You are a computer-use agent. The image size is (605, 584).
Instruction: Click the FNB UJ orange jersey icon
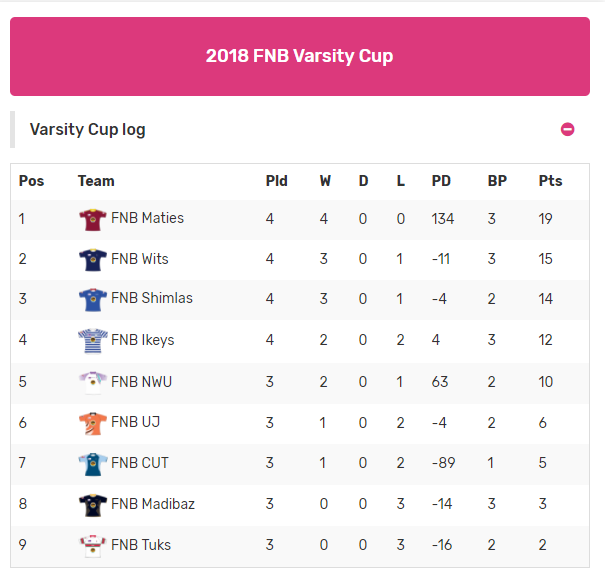[93, 423]
